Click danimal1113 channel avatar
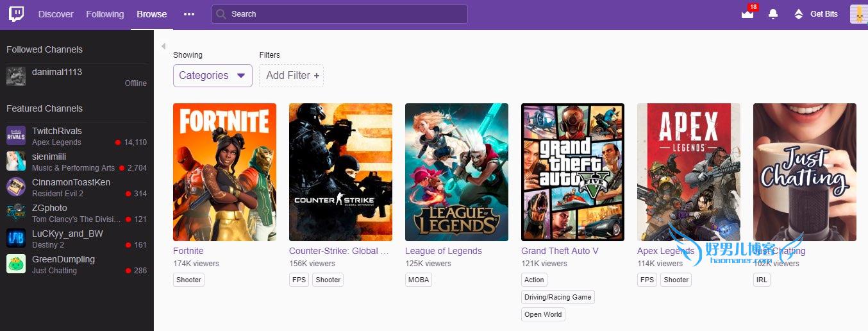868x331 pixels. click(16, 76)
